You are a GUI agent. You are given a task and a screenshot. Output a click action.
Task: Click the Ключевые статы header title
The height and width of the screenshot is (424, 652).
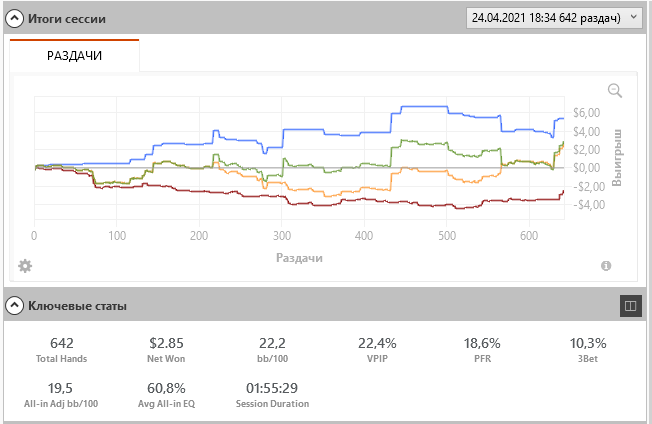[76, 305]
